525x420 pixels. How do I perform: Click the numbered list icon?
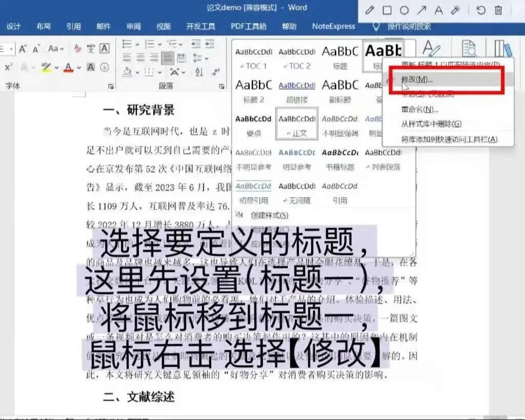coord(149,44)
